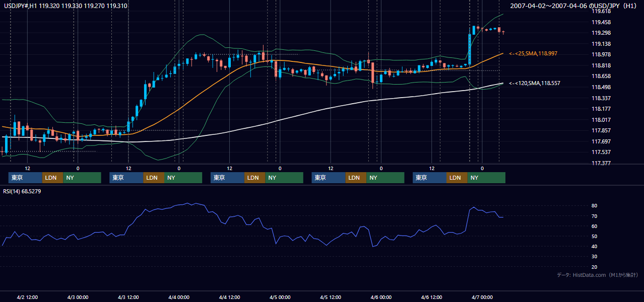Click the last NY session block on the right
The height and width of the screenshot is (302, 644).
click(486, 178)
